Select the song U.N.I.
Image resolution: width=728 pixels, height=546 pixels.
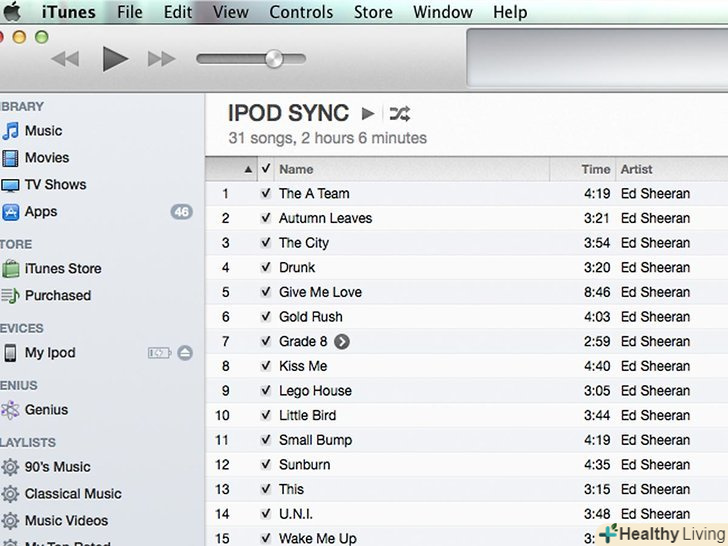(296, 514)
